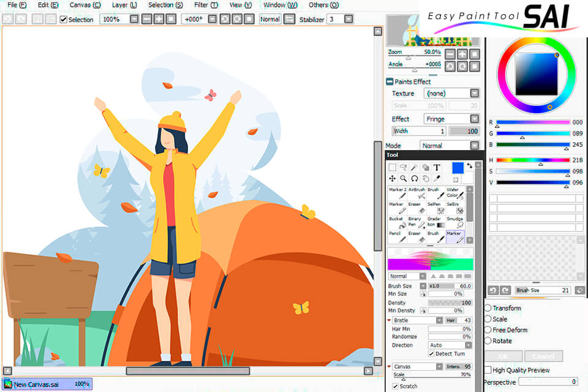Enable High Quality Preview
This screenshot has height=392, width=588.
(x=488, y=370)
